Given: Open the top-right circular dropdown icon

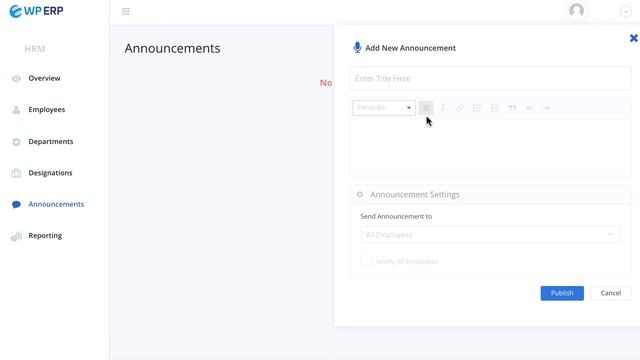Looking at the screenshot, I should click(625, 11).
